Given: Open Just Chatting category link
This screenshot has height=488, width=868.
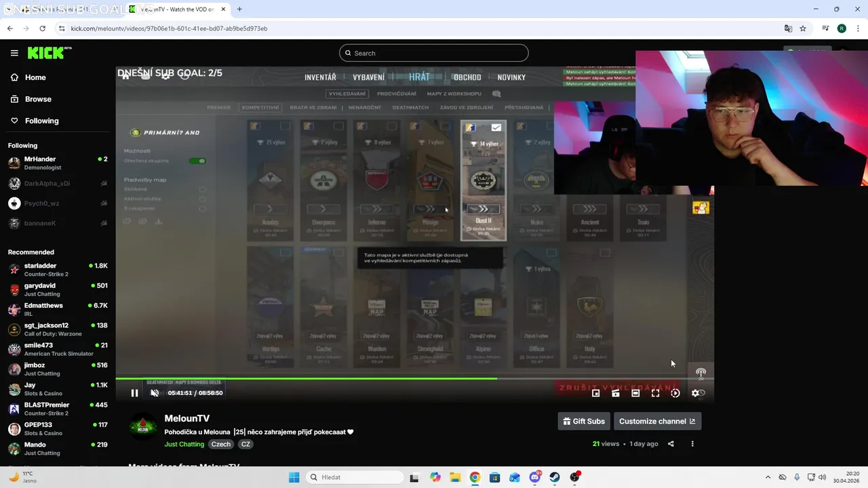Looking at the screenshot, I should (x=184, y=444).
